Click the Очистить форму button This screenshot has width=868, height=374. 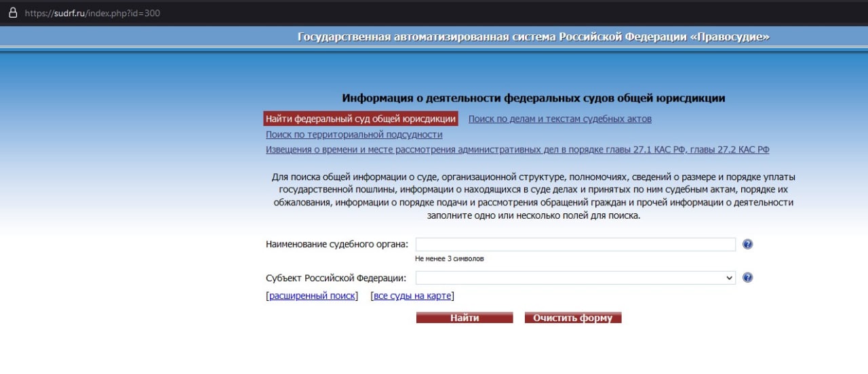click(x=573, y=318)
